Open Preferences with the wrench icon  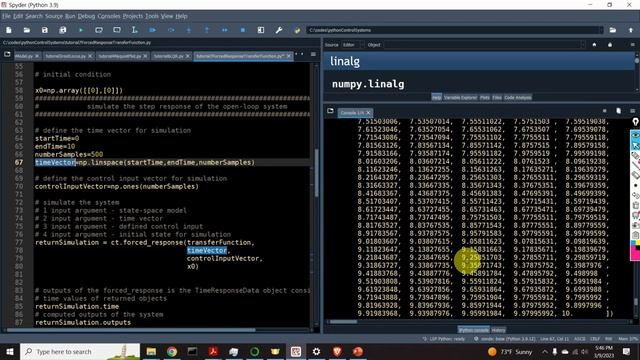click(279, 30)
